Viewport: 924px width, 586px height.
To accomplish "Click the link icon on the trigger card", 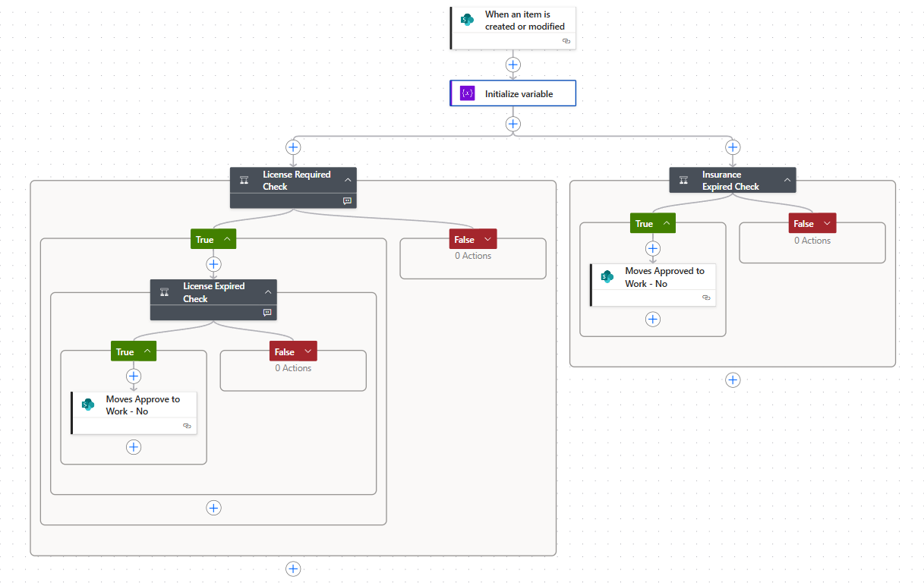I will 566,41.
